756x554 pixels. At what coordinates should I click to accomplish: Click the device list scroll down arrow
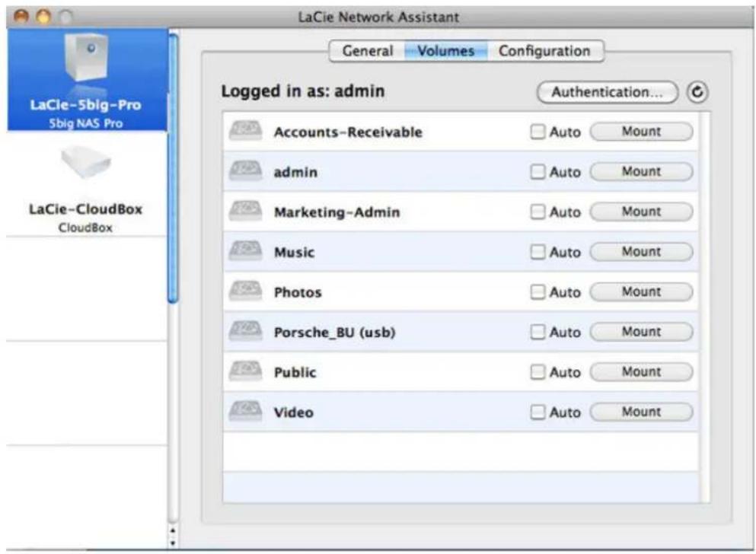pyautogui.click(x=173, y=543)
